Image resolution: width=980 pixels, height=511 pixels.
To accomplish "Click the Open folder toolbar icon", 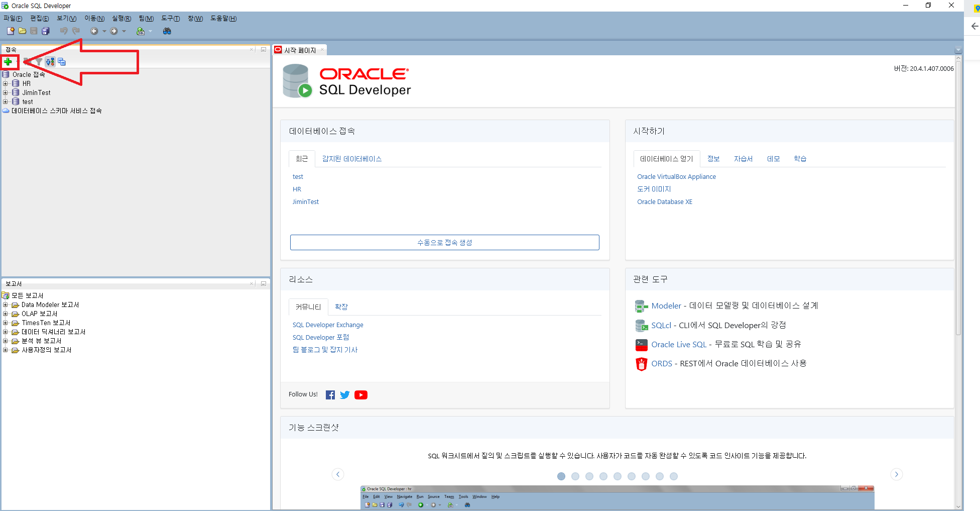I will [22, 31].
